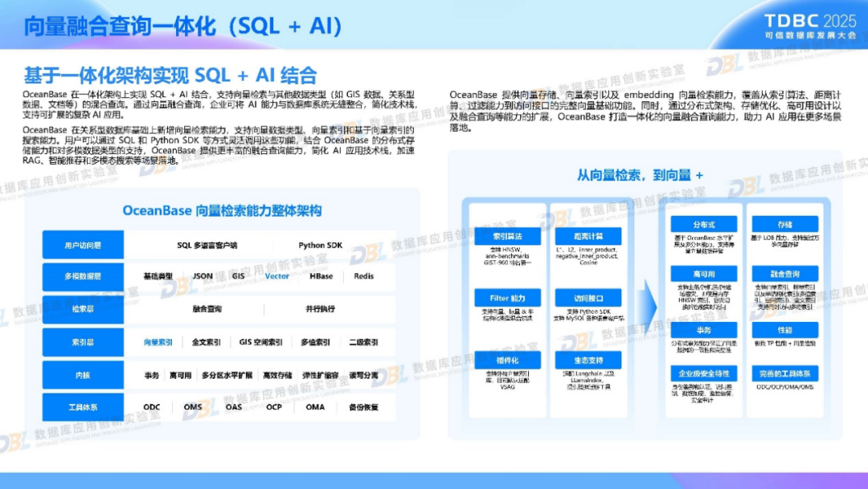Screen dimensions: 868x489
Task: Click 事务 in the 内核 row
Action: click(152, 375)
